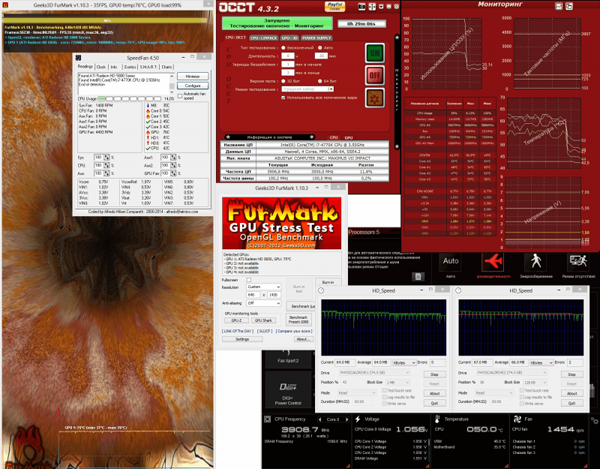The width and height of the screenshot is (600, 469).
Task: Switch to the POWER SUPPLY tab in OCCT
Action: (316, 38)
